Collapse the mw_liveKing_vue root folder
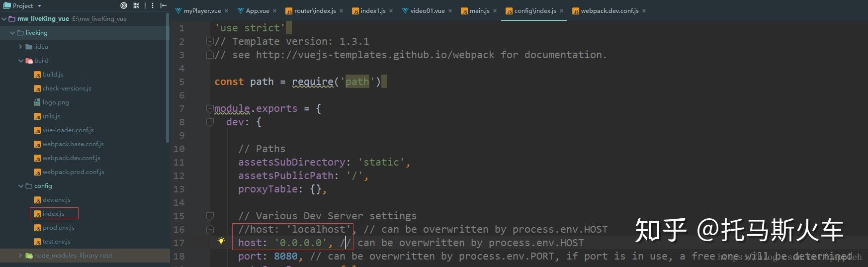The width and height of the screenshot is (868, 267). pyautogui.click(x=4, y=19)
